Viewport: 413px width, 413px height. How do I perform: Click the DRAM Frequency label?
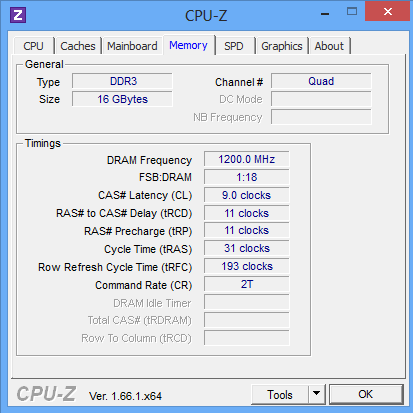point(149,160)
